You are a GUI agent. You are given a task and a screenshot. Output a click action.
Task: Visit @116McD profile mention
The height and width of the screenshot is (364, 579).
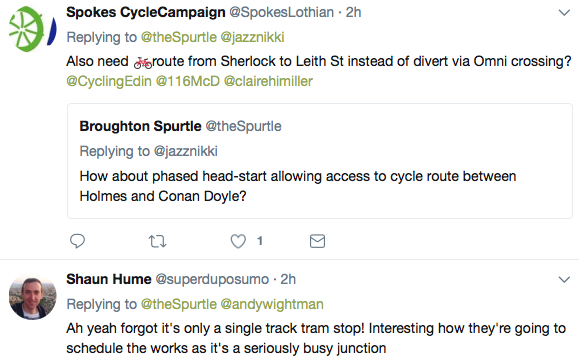pyautogui.click(x=188, y=81)
